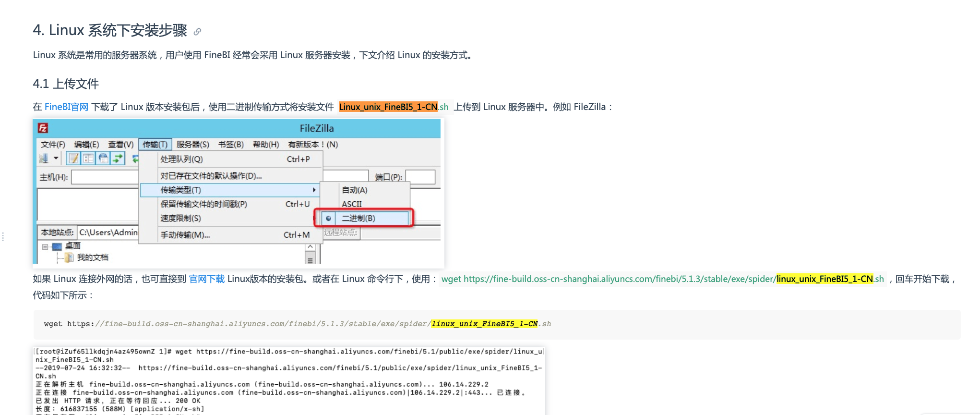980x415 pixels.
Task: Select 自动(A) transfer type
Action: coord(365,190)
